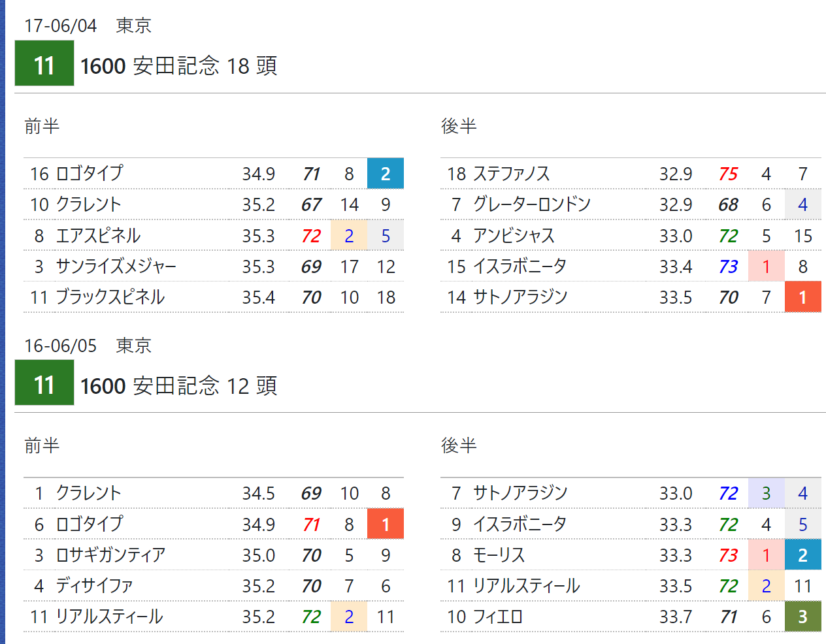Viewport: 826px width, 644px height.
Task: Open horse ロサギガンティア entry
Action: click(x=110, y=555)
